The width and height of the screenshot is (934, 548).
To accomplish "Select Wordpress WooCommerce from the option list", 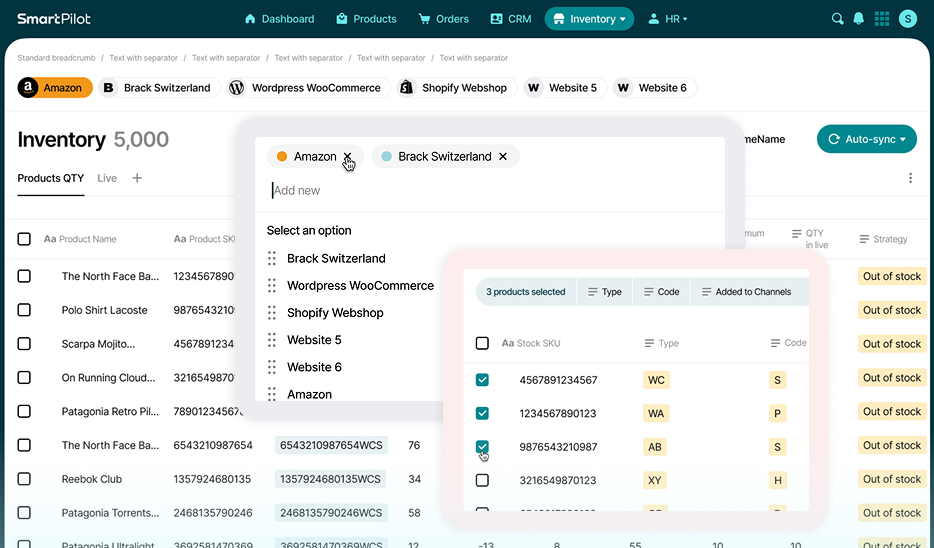I will [x=360, y=286].
